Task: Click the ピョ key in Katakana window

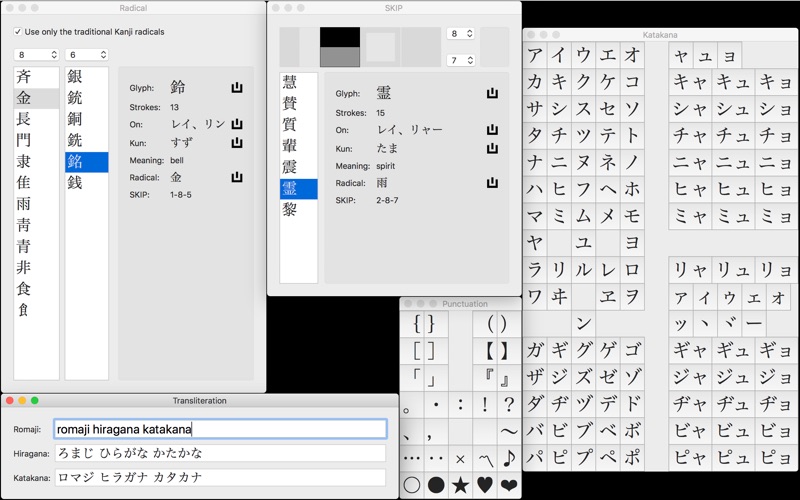Action: [x=778, y=457]
